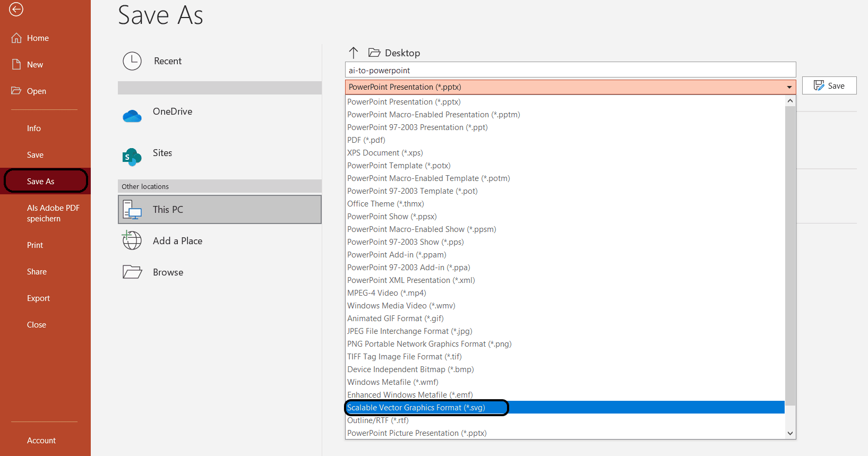Select Save As in the sidebar
Image resolution: width=868 pixels, height=456 pixels.
point(46,181)
